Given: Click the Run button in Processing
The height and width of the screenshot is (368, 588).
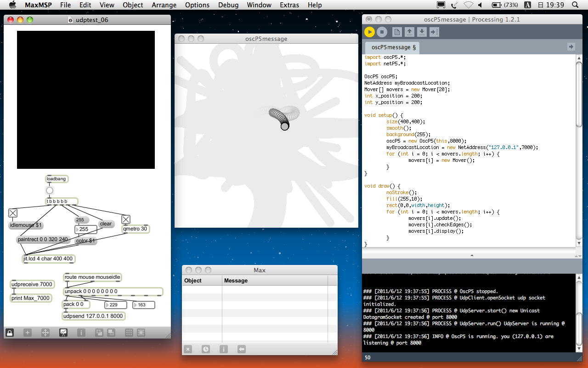Looking at the screenshot, I should pos(369,32).
